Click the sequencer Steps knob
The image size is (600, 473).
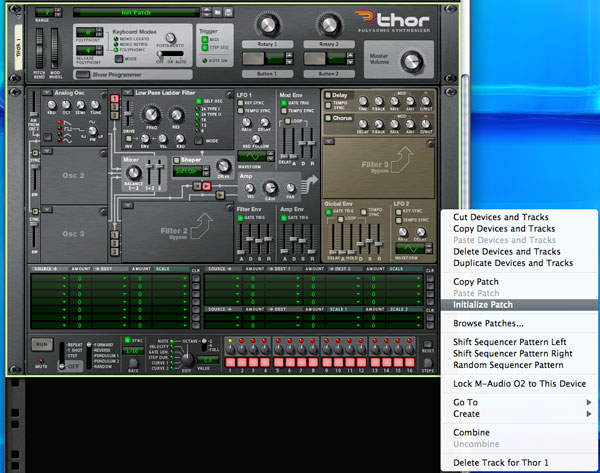point(428,362)
